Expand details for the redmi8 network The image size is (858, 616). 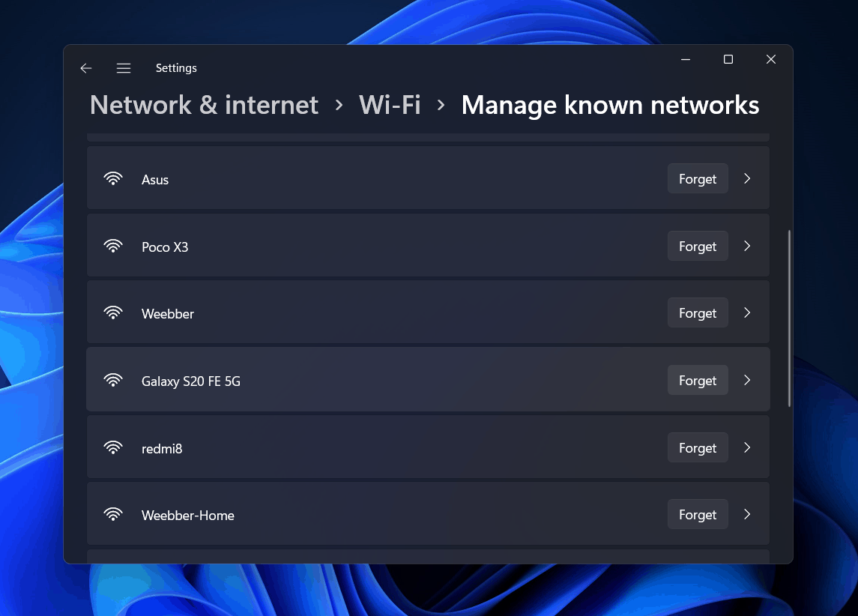click(746, 447)
